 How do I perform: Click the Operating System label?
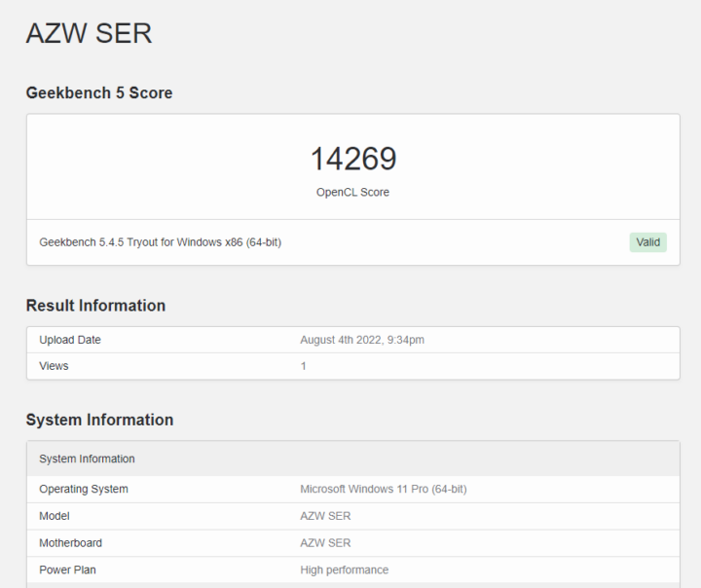pyautogui.click(x=84, y=489)
